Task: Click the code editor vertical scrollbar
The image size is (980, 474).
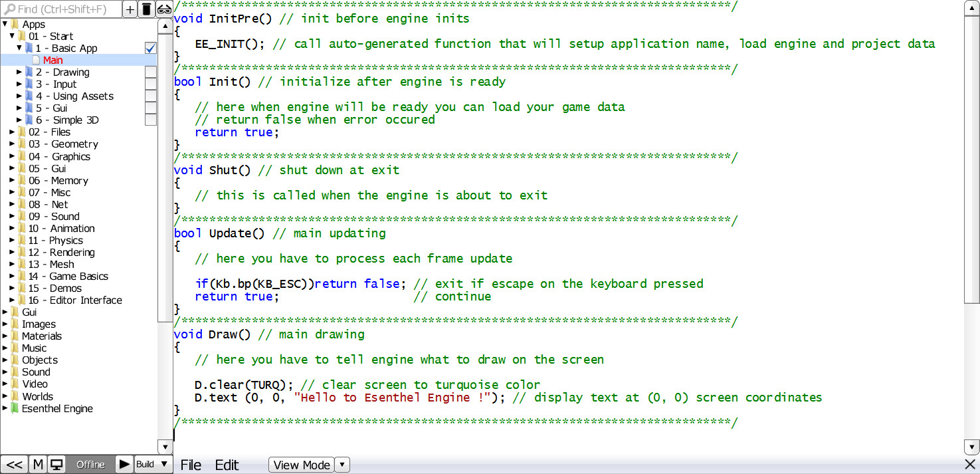Action: click(x=972, y=160)
